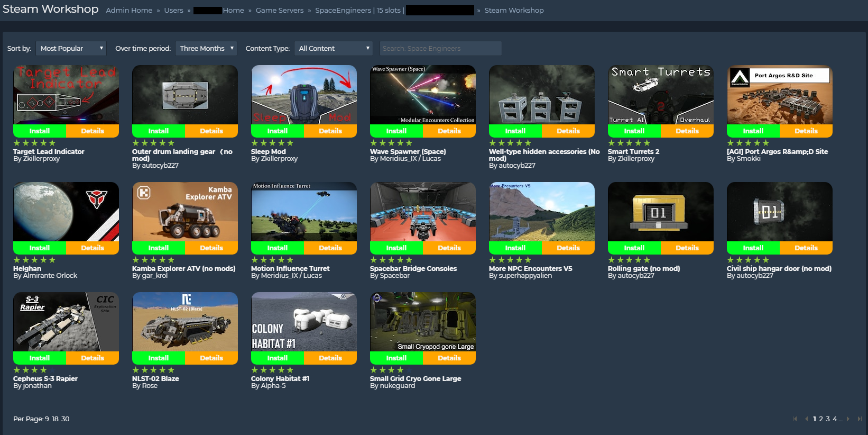The width and height of the screenshot is (868, 435).
Task: Click the star rating under Helghan
Action: click(x=34, y=260)
